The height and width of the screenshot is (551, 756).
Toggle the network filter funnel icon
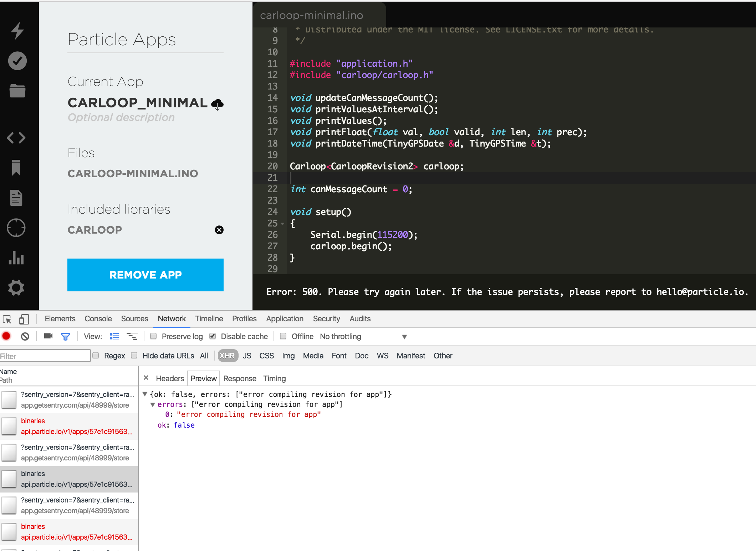point(66,336)
